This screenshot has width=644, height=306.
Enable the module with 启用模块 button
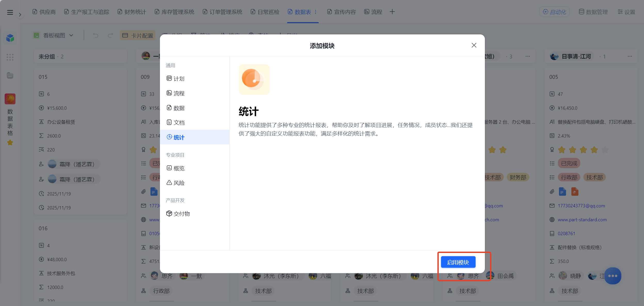pos(458,262)
